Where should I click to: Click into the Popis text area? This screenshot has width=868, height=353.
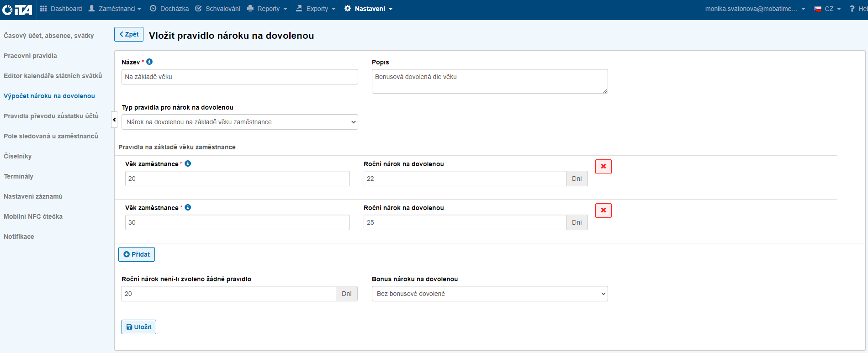tap(489, 81)
